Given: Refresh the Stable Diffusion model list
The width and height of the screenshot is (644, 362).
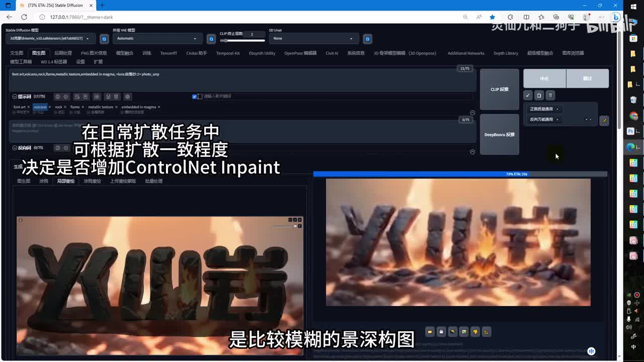Looking at the screenshot, I should 104,39.
